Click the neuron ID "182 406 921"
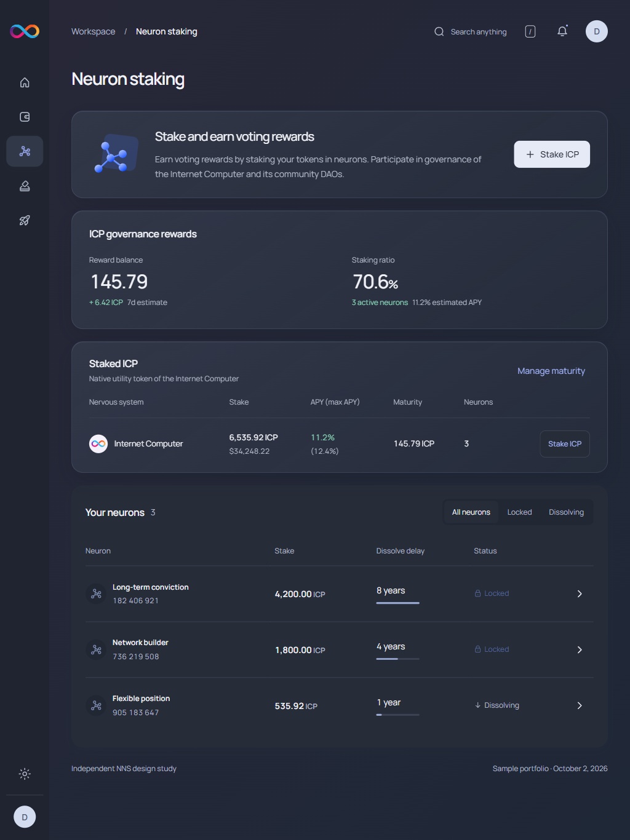This screenshot has width=630, height=840. [x=135, y=601]
